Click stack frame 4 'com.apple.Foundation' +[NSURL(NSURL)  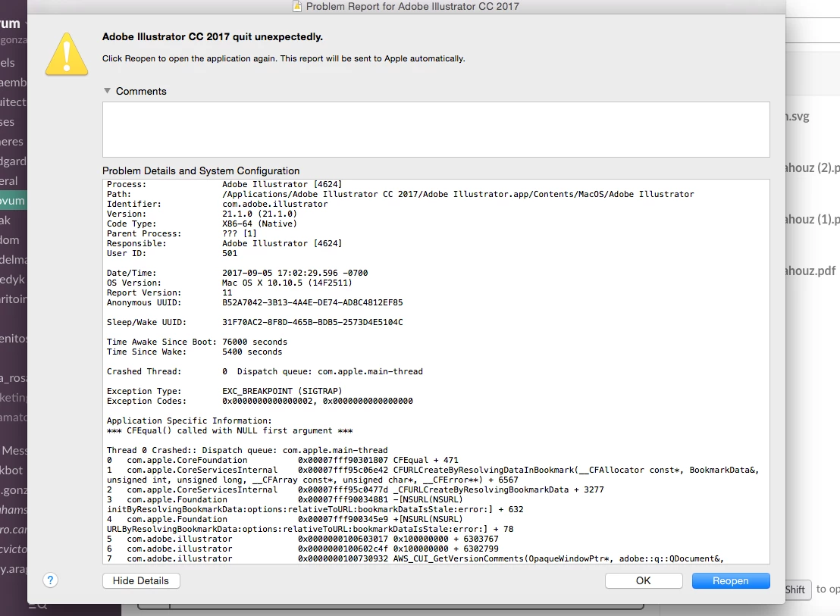[x=284, y=519]
